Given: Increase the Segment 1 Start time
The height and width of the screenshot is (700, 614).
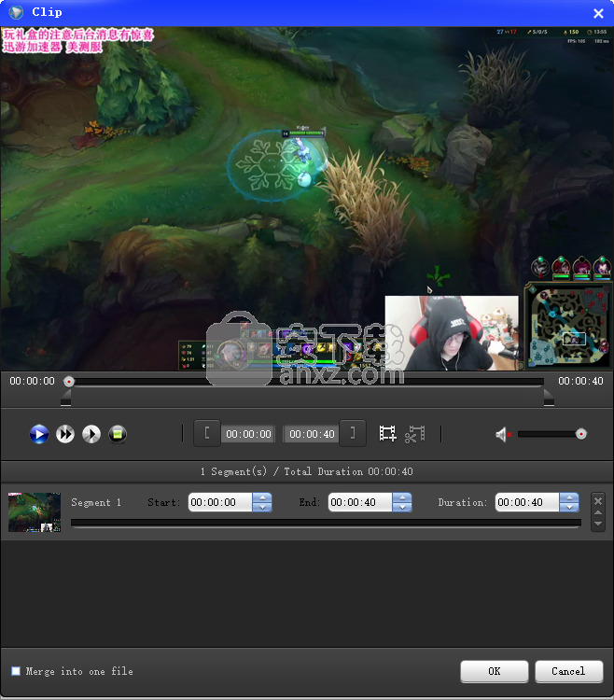Looking at the screenshot, I should pos(262,497).
